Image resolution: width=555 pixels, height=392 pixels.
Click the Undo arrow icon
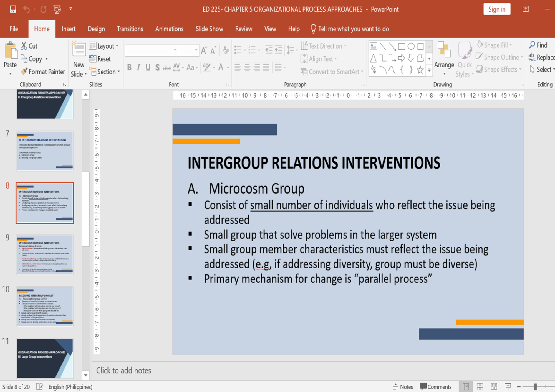click(x=26, y=9)
